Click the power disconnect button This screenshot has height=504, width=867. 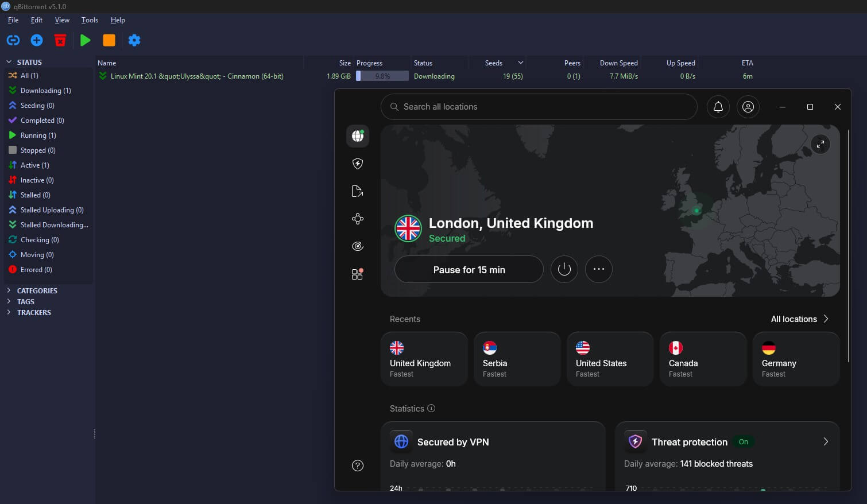pos(564,269)
